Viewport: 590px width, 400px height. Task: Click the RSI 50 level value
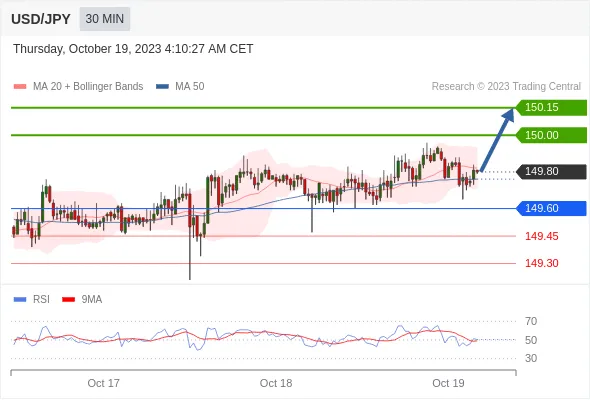531,340
